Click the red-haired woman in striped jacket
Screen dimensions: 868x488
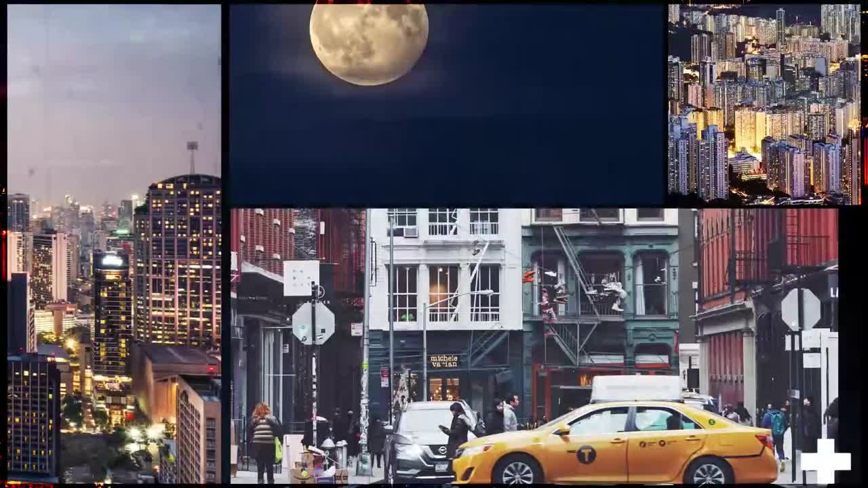(263, 441)
